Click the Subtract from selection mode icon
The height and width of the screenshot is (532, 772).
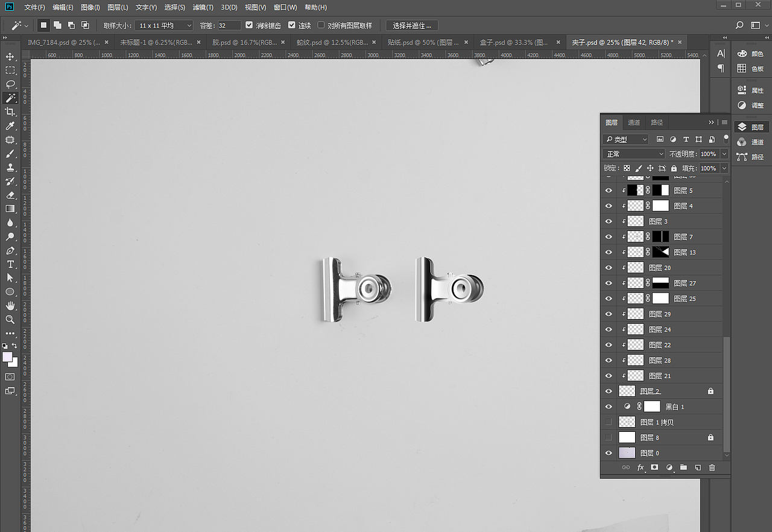click(x=71, y=25)
